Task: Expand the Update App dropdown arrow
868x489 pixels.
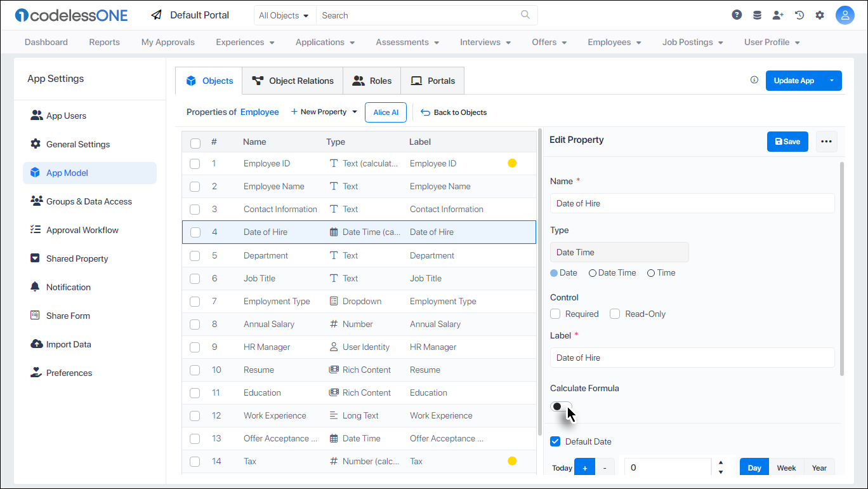Action: (x=831, y=81)
